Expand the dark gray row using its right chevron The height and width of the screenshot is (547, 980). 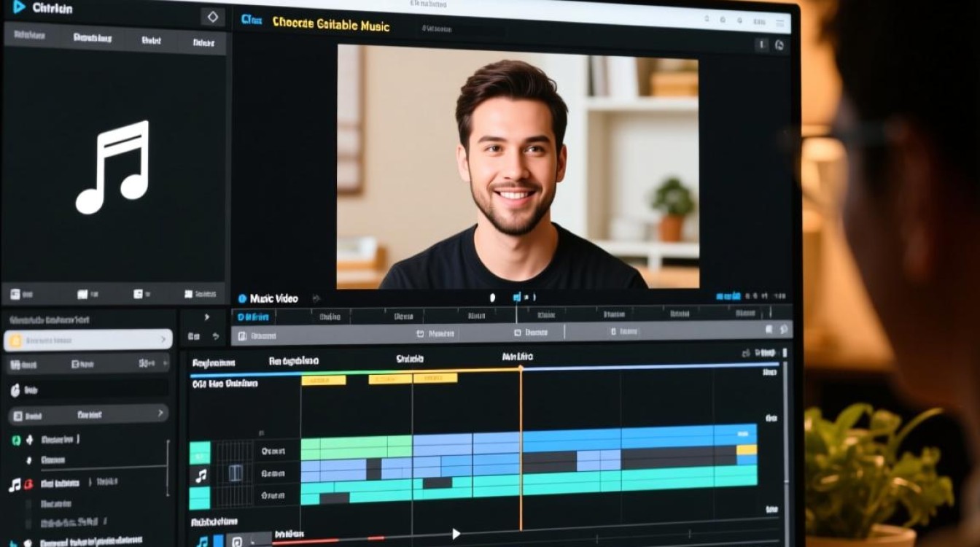pyautogui.click(x=160, y=414)
